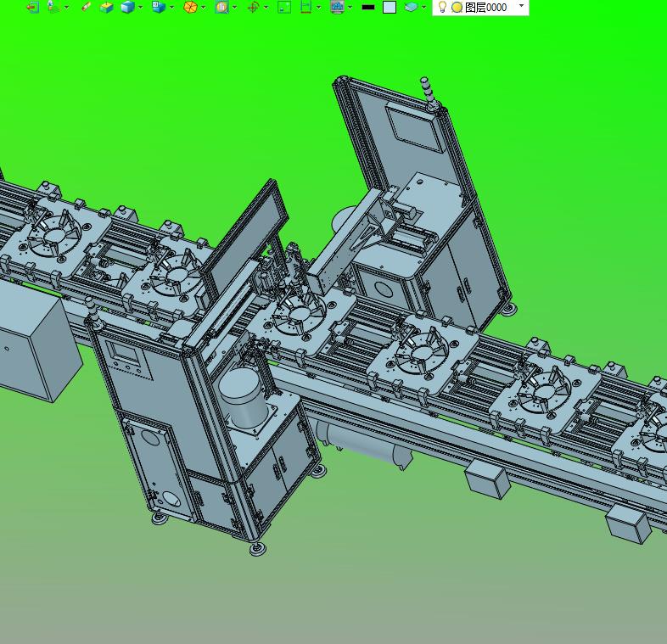Open the shaded cube style dropdown
The width and height of the screenshot is (667, 644).
[x=141, y=8]
